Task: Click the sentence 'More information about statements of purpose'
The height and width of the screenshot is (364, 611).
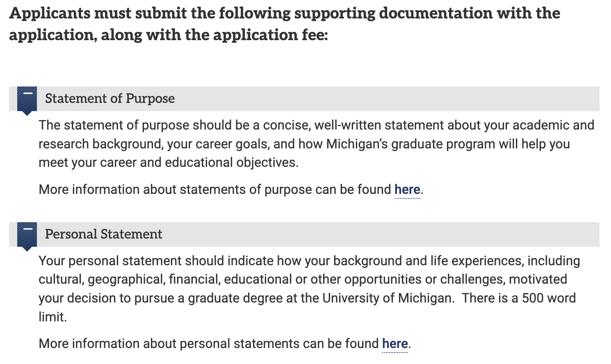Action: [231, 190]
